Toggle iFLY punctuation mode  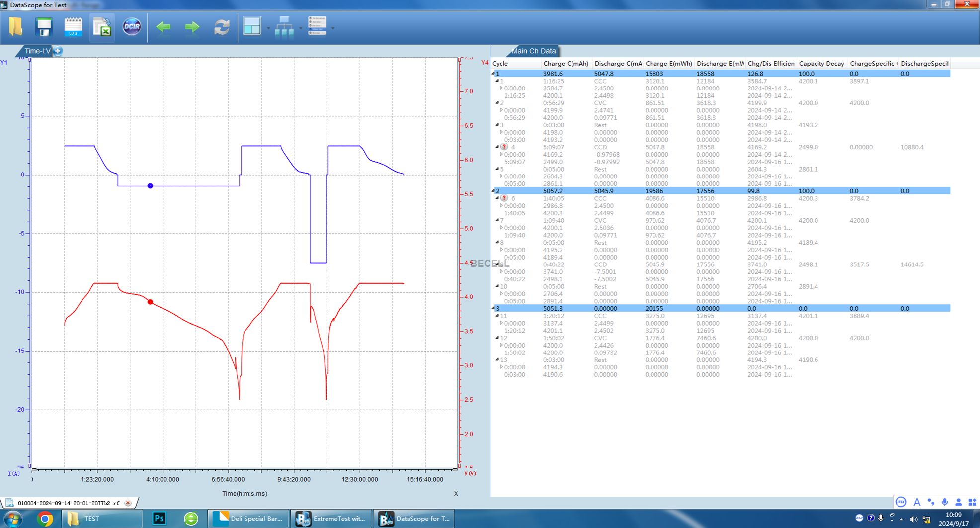(x=931, y=502)
